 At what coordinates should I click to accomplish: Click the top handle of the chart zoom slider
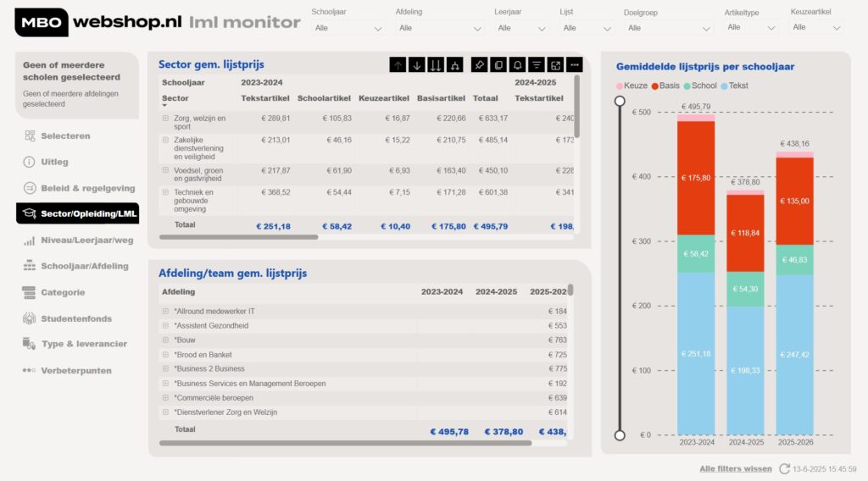pyautogui.click(x=620, y=101)
